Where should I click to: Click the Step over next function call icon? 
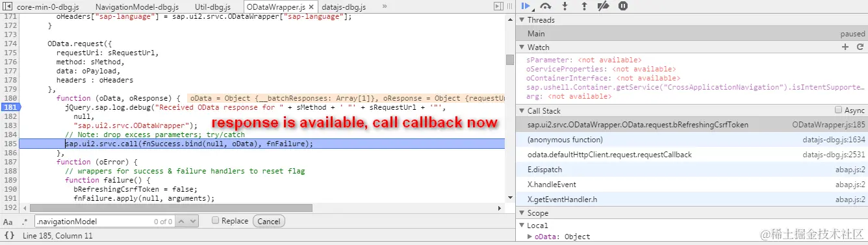click(x=545, y=6)
